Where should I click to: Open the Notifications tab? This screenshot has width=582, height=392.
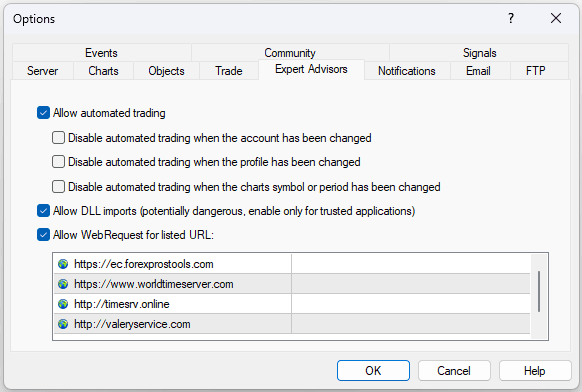tap(407, 71)
